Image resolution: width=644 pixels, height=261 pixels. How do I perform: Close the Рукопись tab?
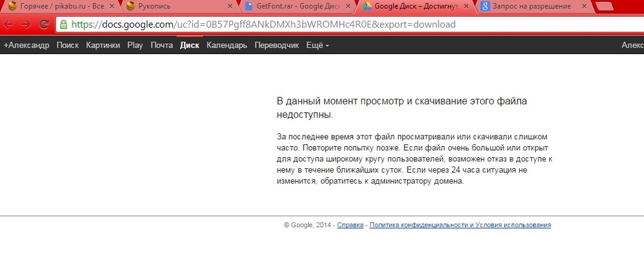click(x=230, y=6)
